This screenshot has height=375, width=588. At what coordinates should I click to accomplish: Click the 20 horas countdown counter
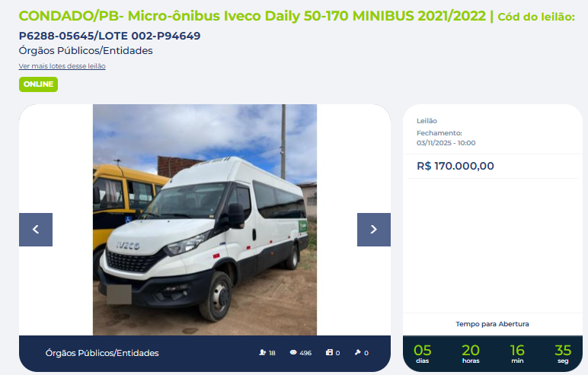[x=471, y=354]
